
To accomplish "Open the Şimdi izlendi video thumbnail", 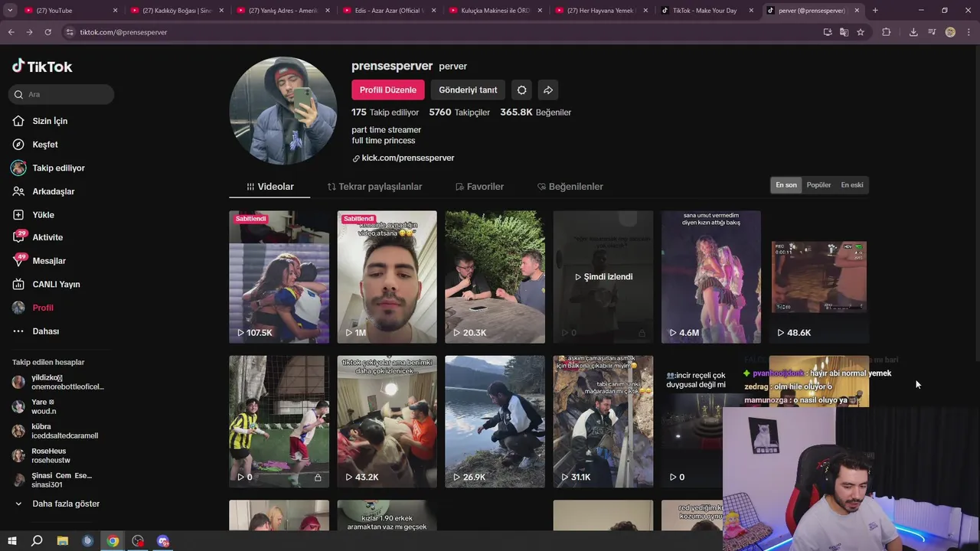I will point(603,277).
